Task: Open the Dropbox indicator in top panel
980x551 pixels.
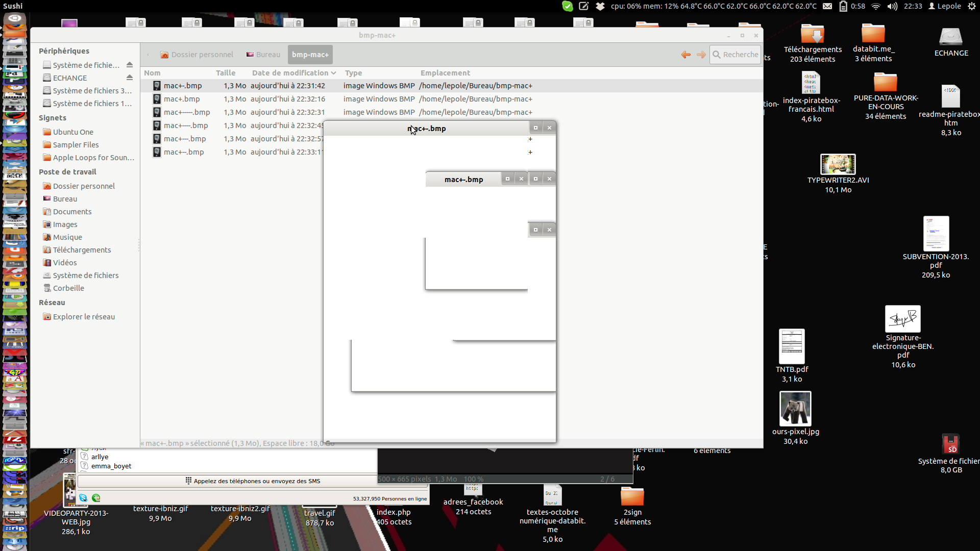Action: (600, 6)
